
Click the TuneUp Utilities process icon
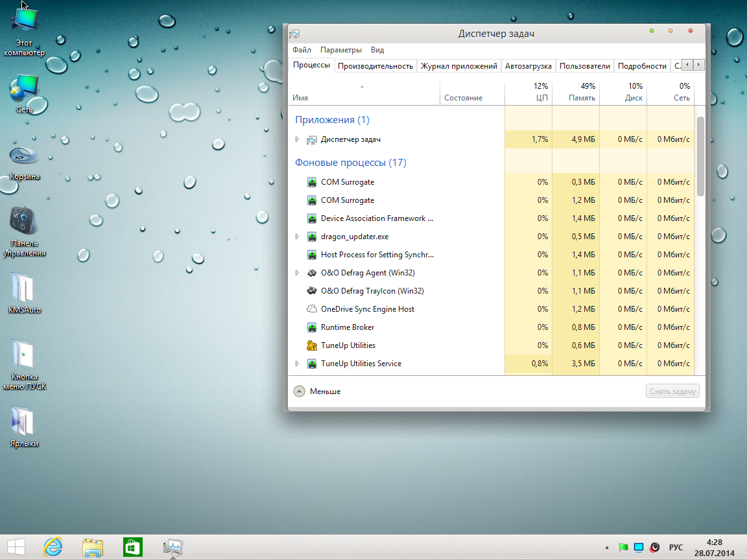311,345
